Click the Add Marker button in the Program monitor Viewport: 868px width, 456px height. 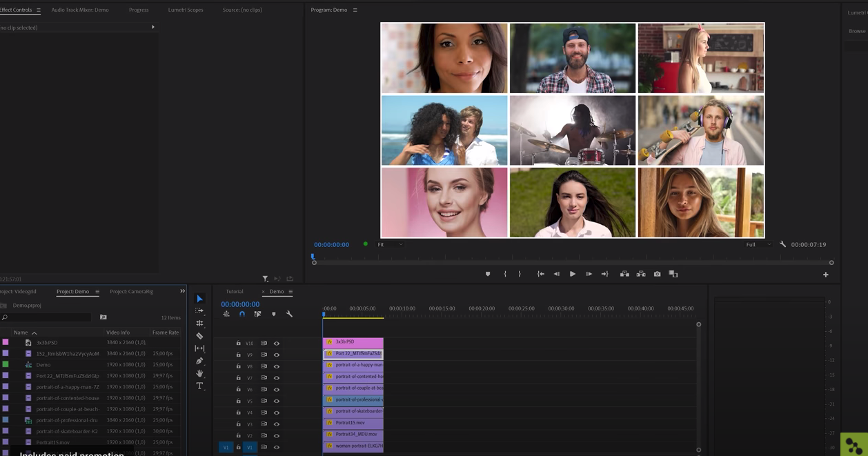point(488,274)
